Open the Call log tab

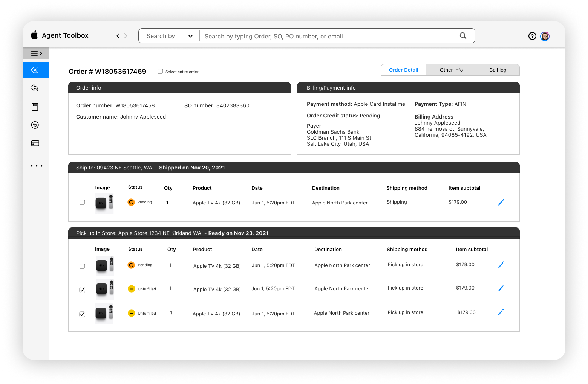point(498,70)
